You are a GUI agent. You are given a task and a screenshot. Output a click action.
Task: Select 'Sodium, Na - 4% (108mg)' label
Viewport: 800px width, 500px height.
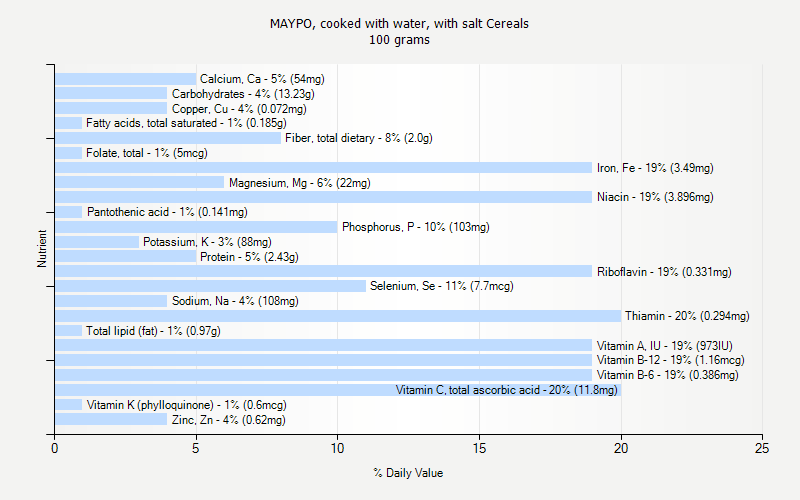(235, 301)
